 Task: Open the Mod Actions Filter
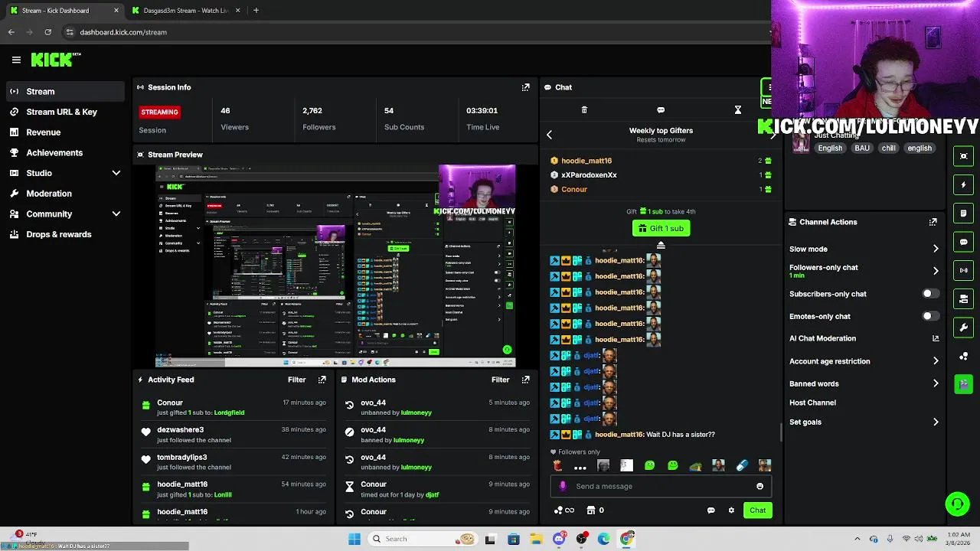(x=501, y=380)
